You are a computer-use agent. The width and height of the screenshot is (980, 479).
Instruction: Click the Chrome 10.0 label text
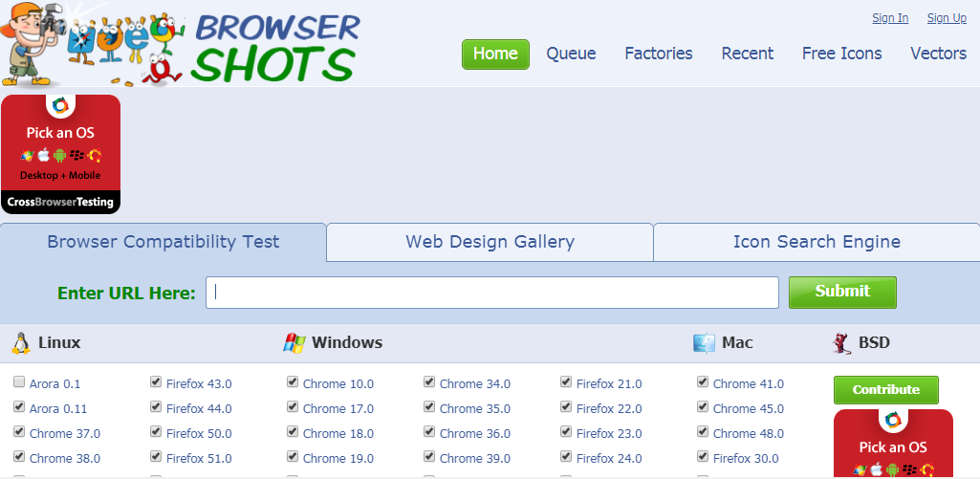(x=338, y=384)
